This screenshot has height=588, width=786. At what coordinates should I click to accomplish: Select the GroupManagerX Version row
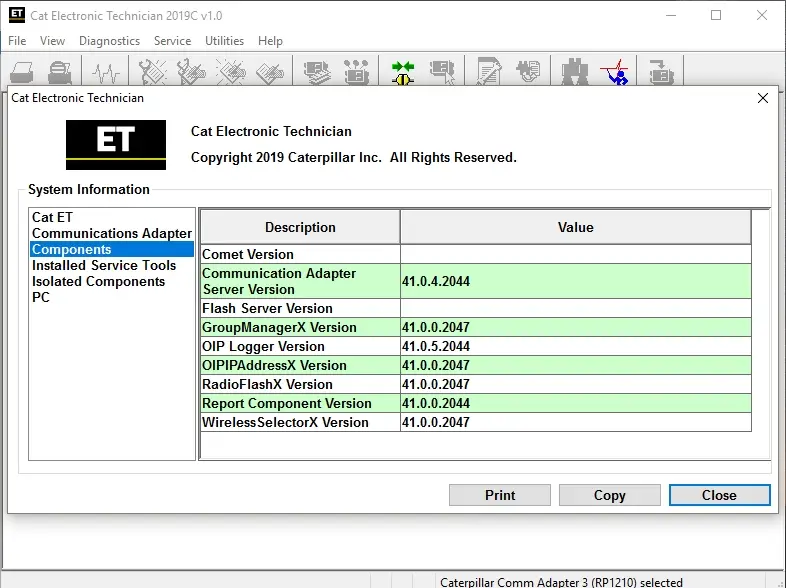(x=279, y=327)
